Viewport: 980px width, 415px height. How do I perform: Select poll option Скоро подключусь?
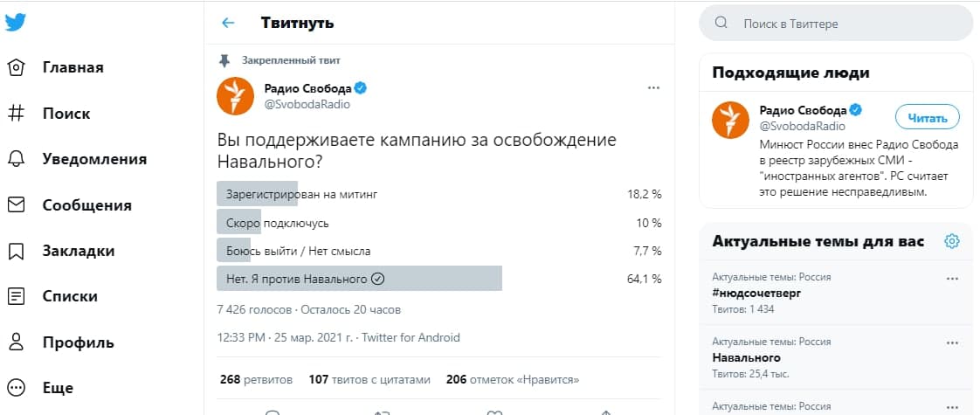click(x=438, y=223)
